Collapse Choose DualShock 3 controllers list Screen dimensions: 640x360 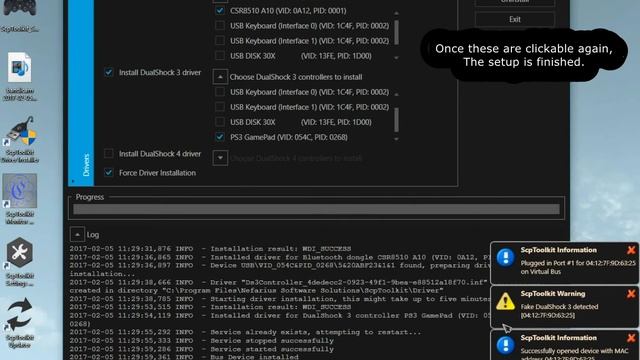[x=220, y=77]
